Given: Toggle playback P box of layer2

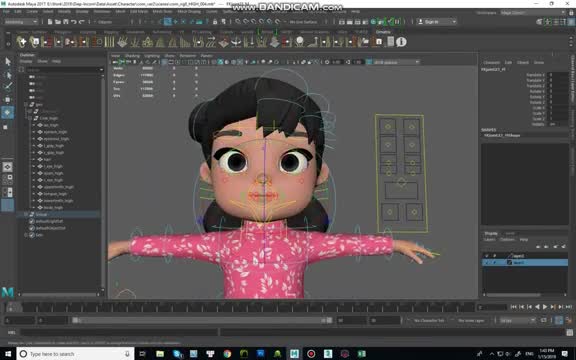Looking at the screenshot, I should tap(494, 256).
